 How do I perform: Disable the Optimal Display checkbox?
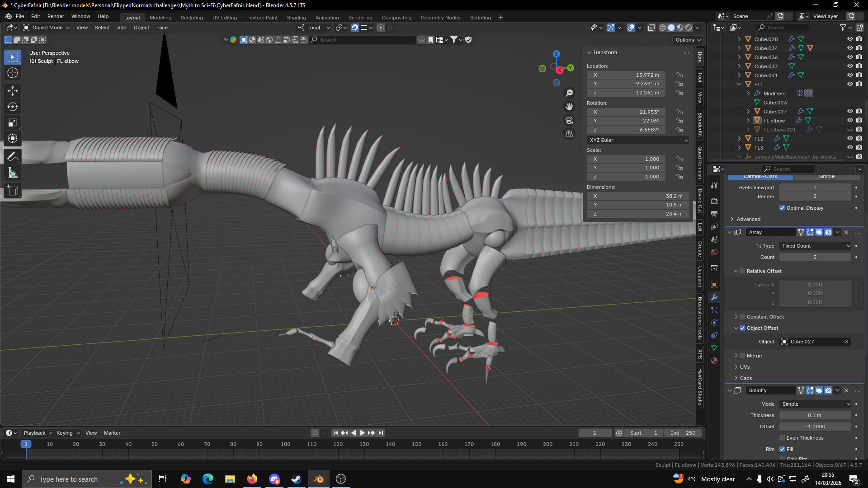pyautogui.click(x=782, y=208)
